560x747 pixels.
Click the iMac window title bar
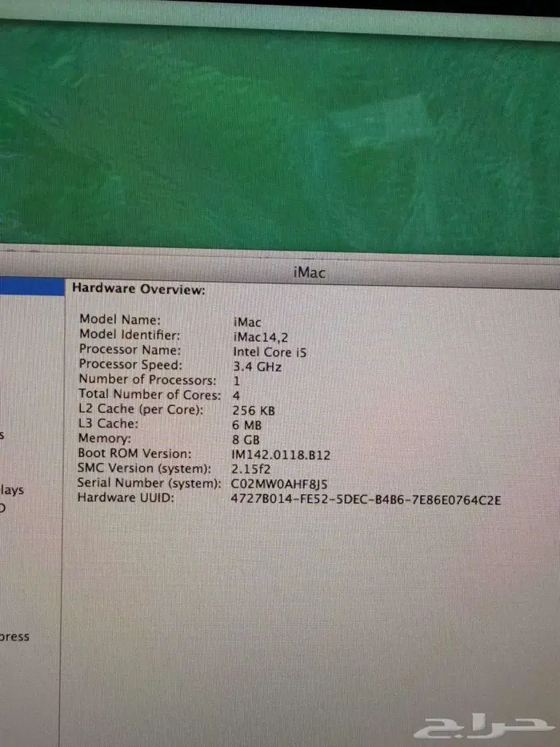[x=310, y=272]
